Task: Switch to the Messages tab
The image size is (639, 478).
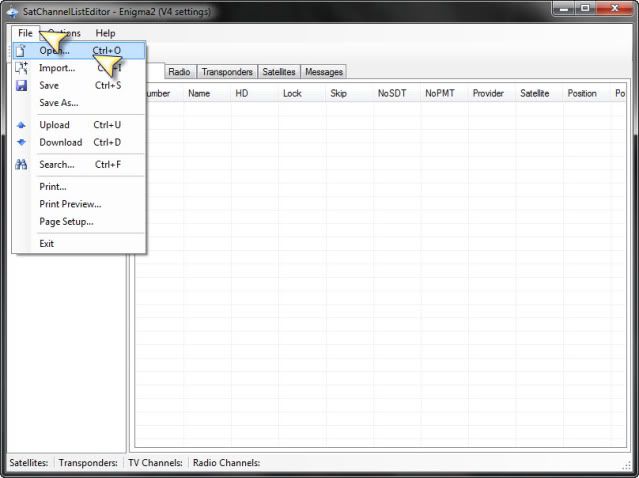Action: [x=324, y=72]
